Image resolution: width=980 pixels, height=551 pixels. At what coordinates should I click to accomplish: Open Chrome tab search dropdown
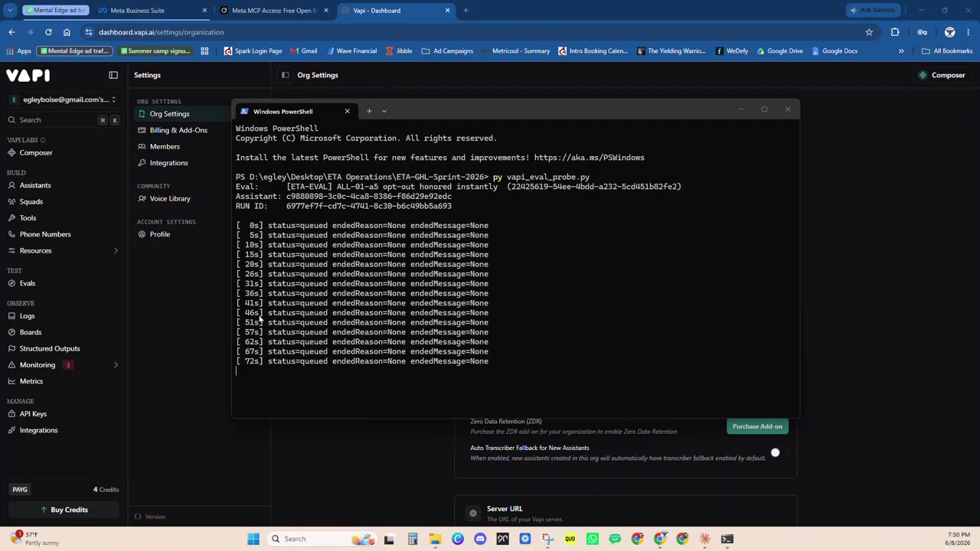pos(10,11)
